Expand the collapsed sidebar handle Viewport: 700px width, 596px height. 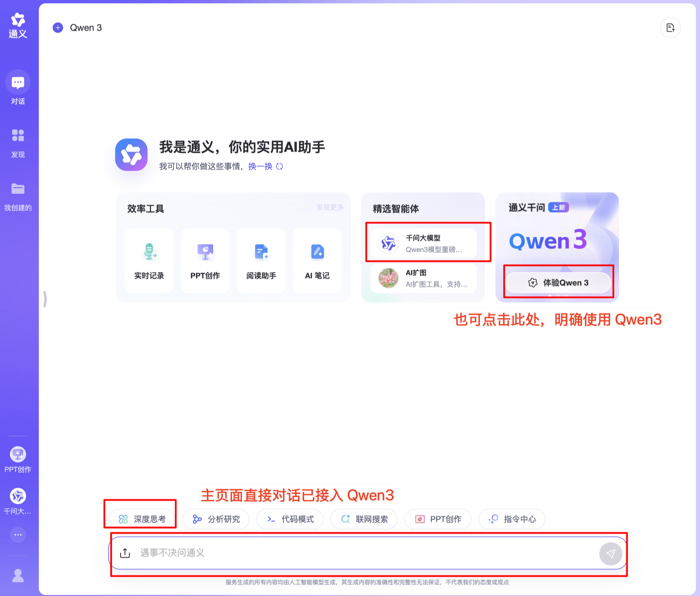click(x=45, y=299)
